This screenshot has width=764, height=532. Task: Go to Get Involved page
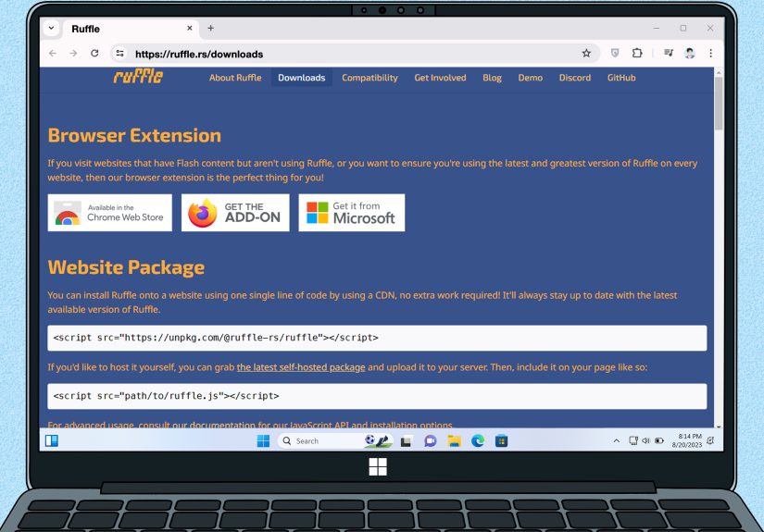(x=441, y=78)
